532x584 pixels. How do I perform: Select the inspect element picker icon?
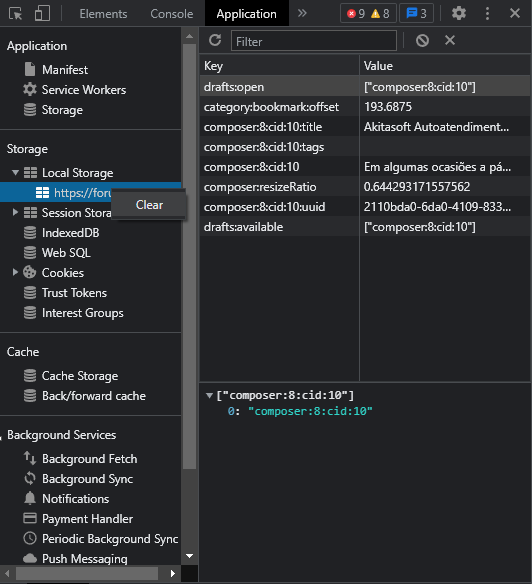pyautogui.click(x=15, y=14)
